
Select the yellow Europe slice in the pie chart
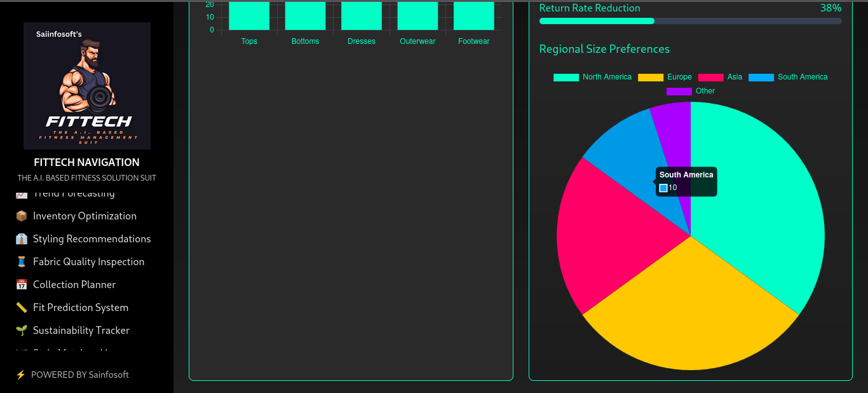689,312
